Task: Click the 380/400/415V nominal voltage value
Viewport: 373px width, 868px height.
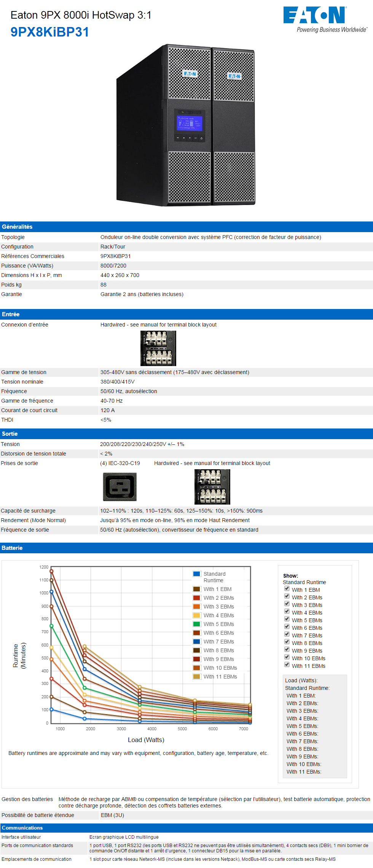Action: tap(117, 382)
